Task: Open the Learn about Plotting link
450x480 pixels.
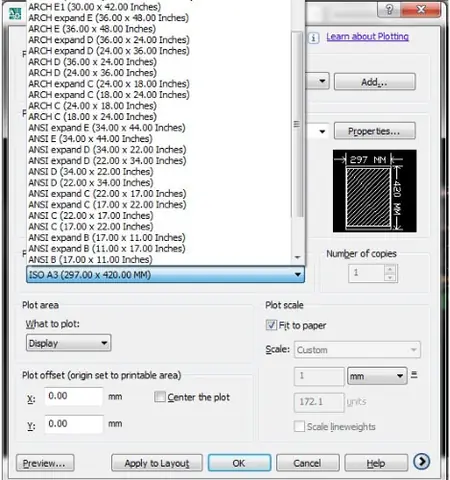Action: pos(367,37)
